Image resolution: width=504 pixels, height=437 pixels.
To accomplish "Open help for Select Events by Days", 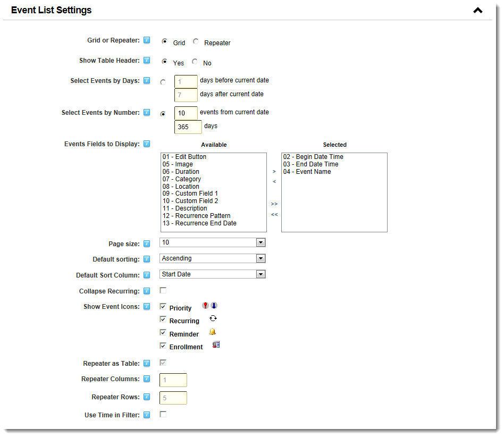I will pos(146,80).
